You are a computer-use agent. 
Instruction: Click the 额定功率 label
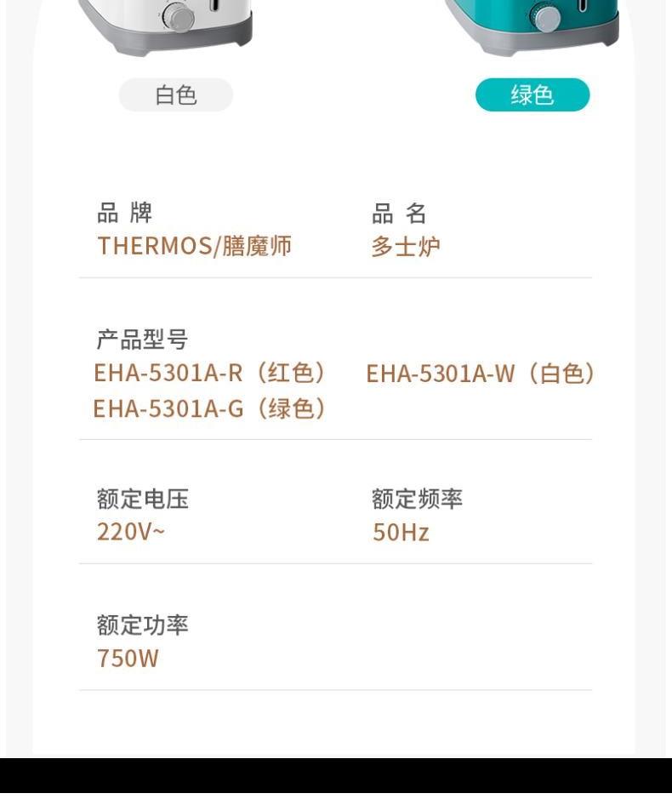click(x=142, y=625)
